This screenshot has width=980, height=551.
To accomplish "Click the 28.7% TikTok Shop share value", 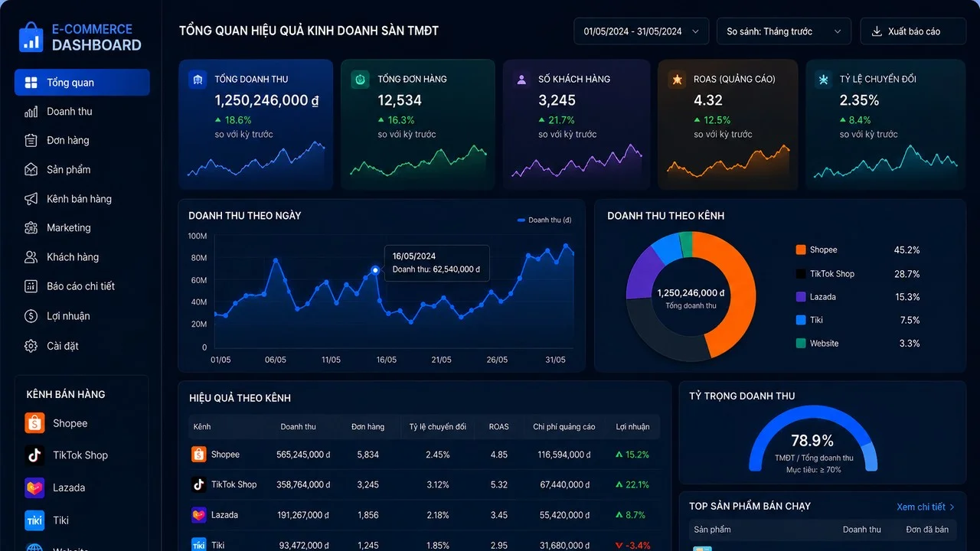I will 906,274.
